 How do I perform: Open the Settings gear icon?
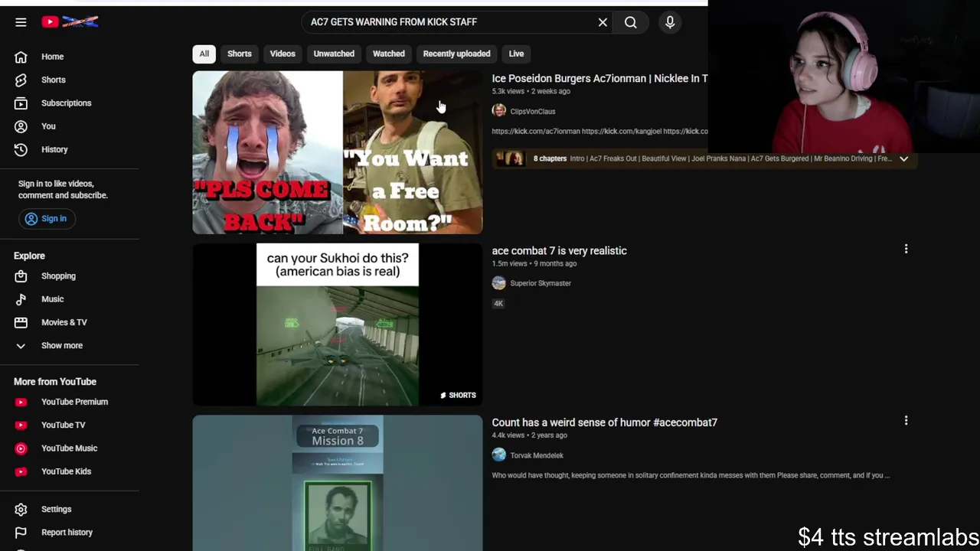21,510
